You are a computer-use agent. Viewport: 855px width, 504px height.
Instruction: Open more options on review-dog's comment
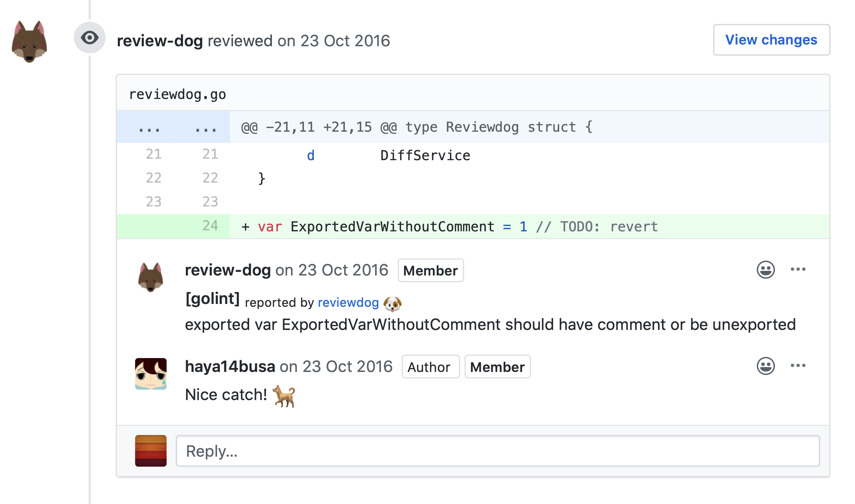click(x=798, y=269)
